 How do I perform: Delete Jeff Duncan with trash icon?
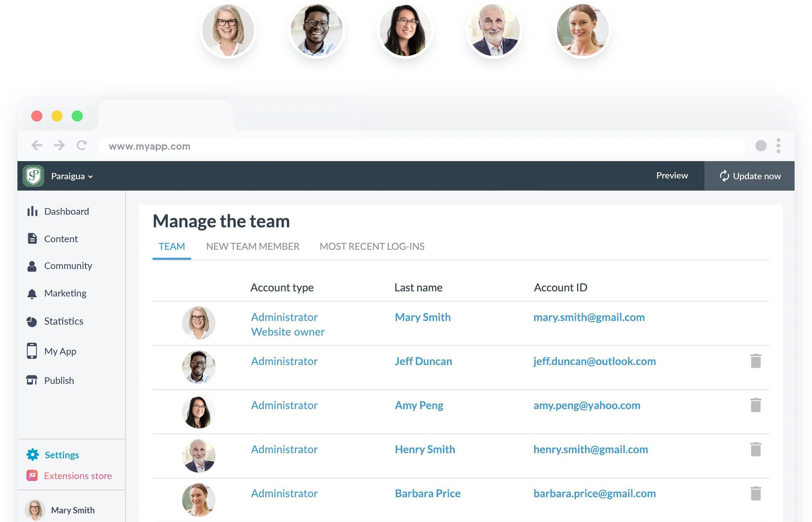[x=755, y=361]
